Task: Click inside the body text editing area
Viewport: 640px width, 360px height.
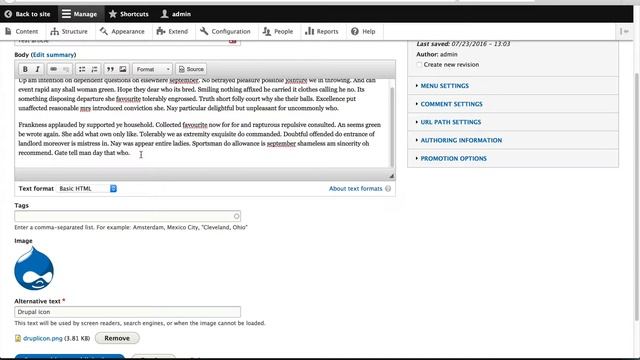Action: [201, 122]
